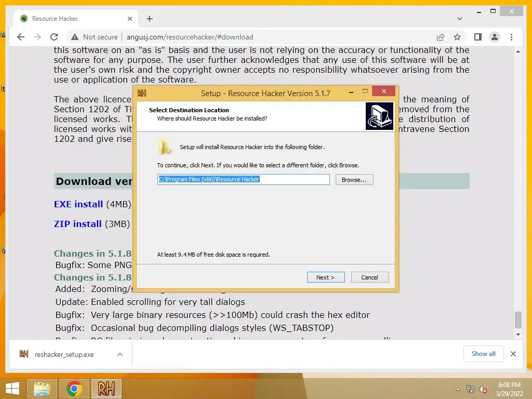
Task: Minimize the Chrome window
Action: pos(478,11)
